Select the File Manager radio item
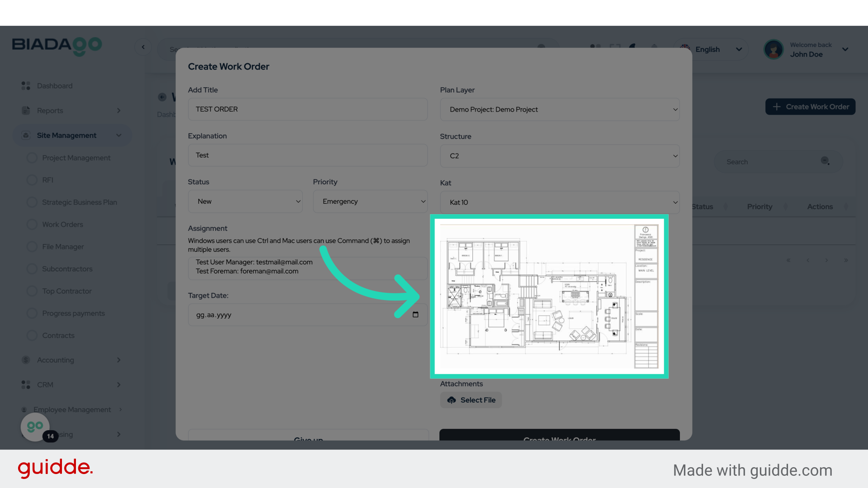 click(32, 247)
